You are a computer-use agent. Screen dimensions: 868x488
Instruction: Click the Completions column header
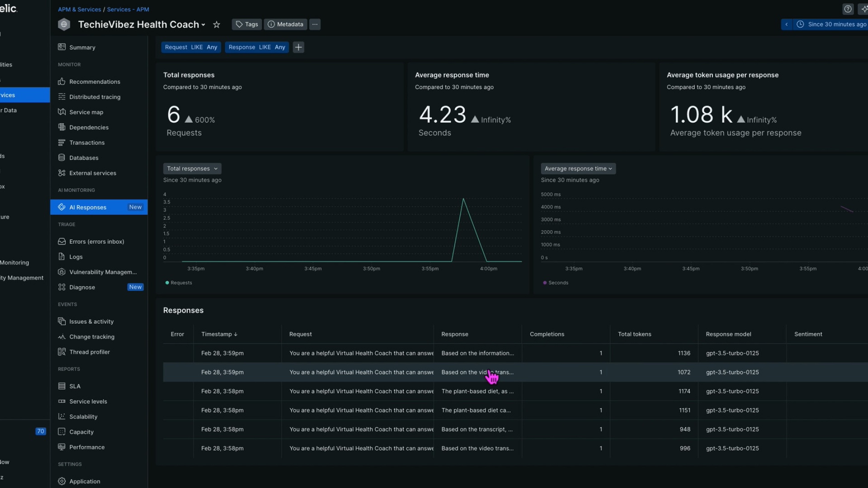point(547,334)
